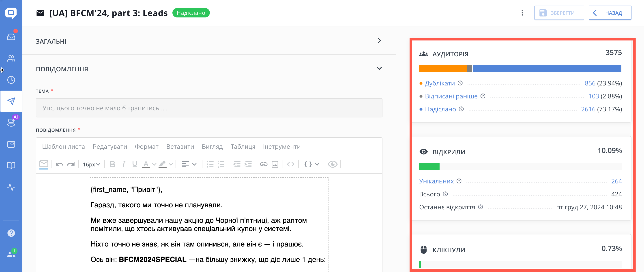Open the highlight color dropdown arrow
Screen dimensions: 644x272
[x=171, y=164]
